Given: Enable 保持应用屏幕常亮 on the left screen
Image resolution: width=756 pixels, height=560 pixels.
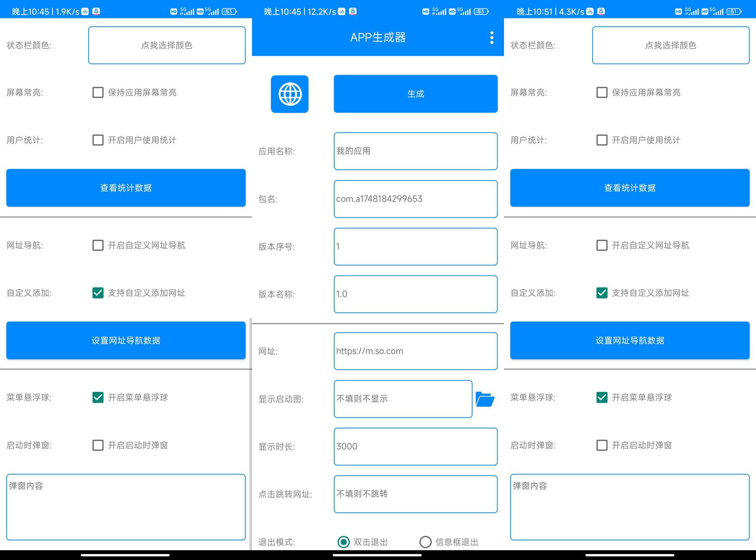Looking at the screenshot, I should [x=98, y=92].
